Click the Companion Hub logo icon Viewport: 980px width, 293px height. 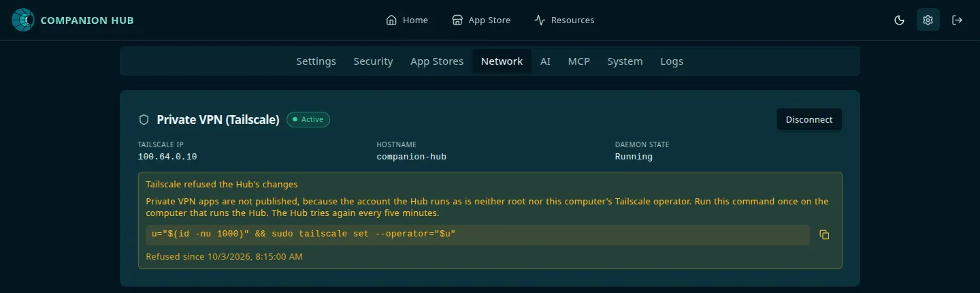[23, 20]
